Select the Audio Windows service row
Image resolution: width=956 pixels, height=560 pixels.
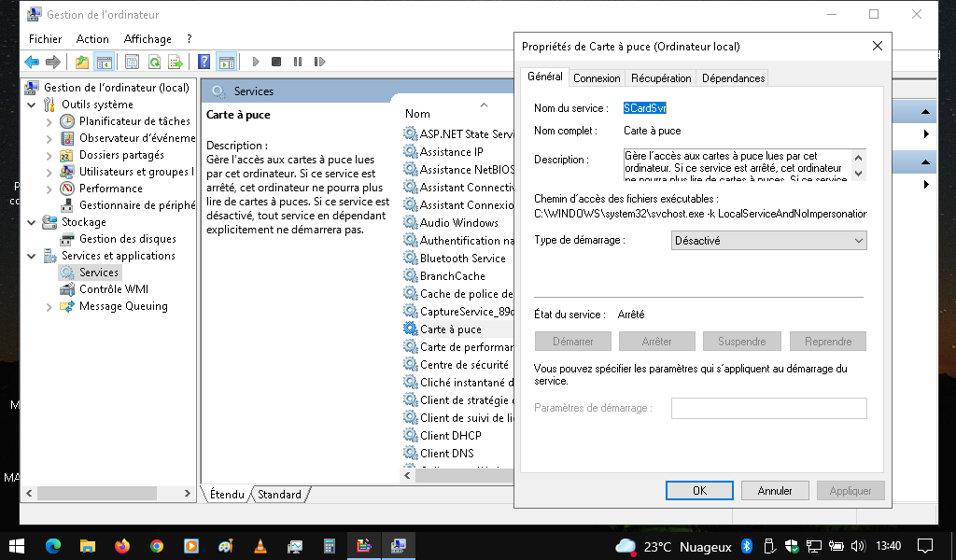[458, 223]
